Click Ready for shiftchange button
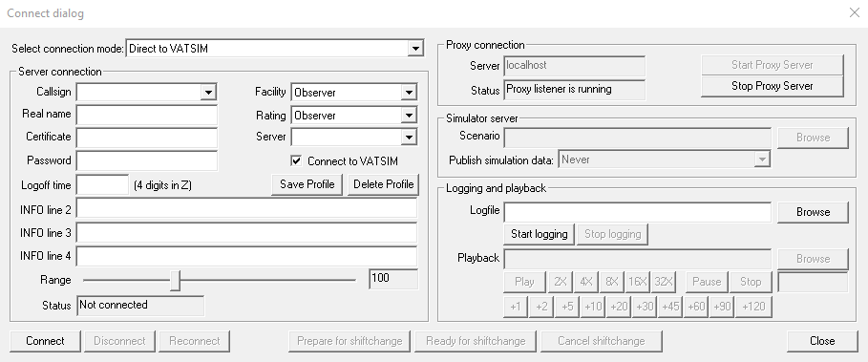The image size is (868, 362). (x=476, y=341)
